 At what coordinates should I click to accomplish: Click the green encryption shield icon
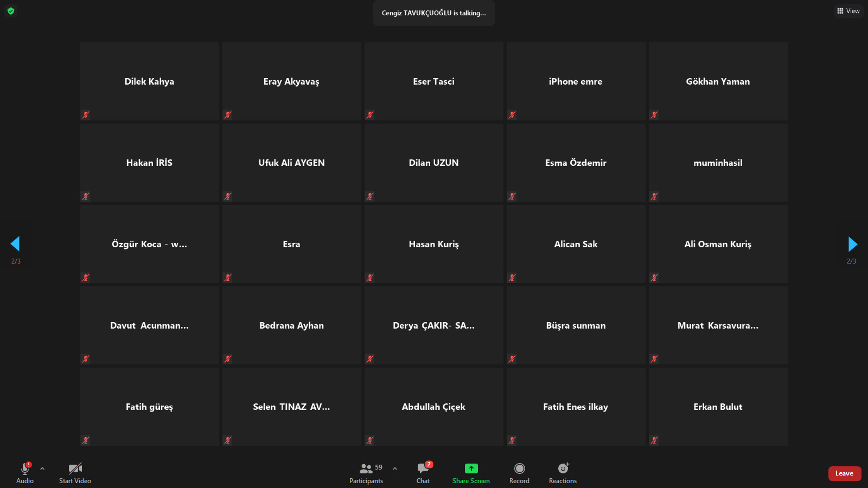(11, 11)
